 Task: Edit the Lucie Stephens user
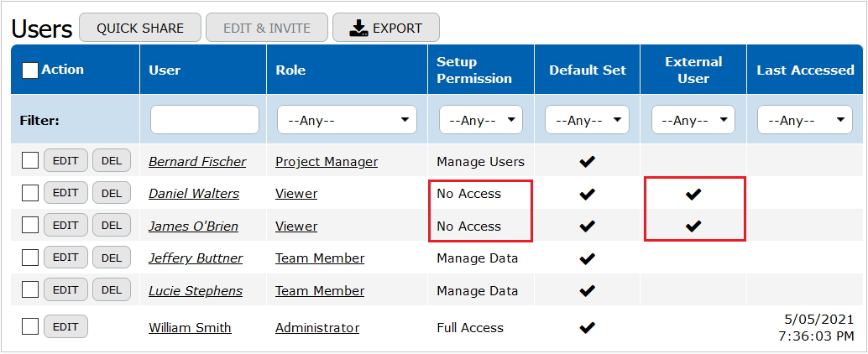tap(65, 289)
